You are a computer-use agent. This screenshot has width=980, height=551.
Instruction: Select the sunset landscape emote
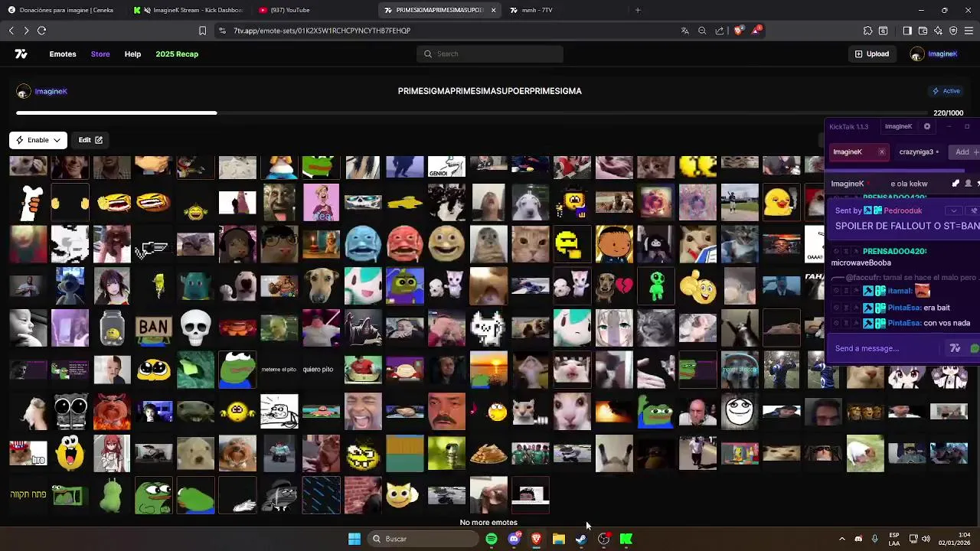pyautogui.click(x=488, y=370)
